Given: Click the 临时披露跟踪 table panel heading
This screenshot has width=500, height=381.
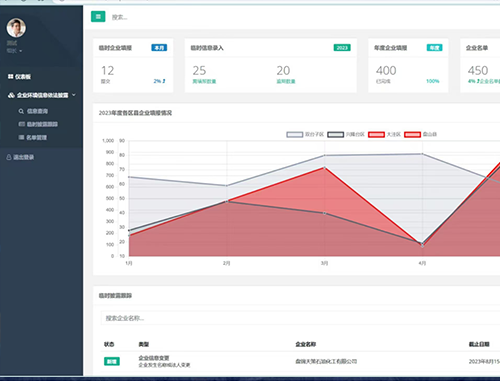Looking at the screenshot, I should pyautogui.click(x=115, y=296).
